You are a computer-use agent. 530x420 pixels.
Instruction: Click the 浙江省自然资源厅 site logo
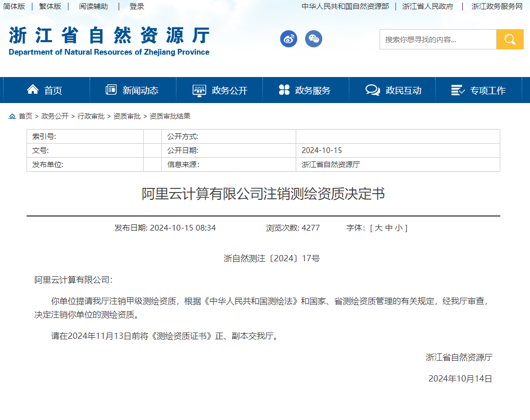pyautogui.click(x=109, y=41)
